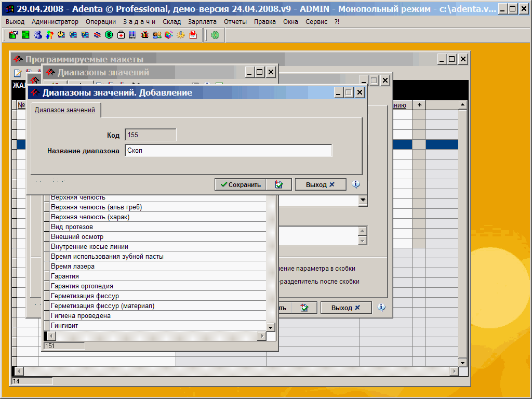532x399 pixels.
Task: Click the info icon in the Добавление dialog
Action: pyautogui.click(x=356, y=184)
